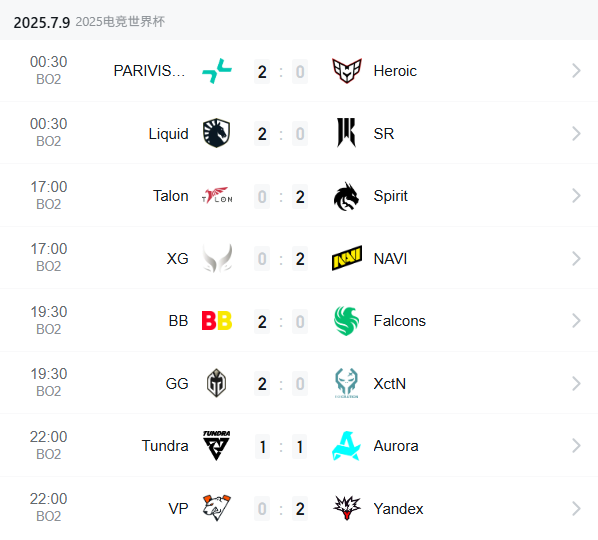This screenshot has width=598, height=540.
Task: Click the BB red-yellow logo
Action: (217, 320)
